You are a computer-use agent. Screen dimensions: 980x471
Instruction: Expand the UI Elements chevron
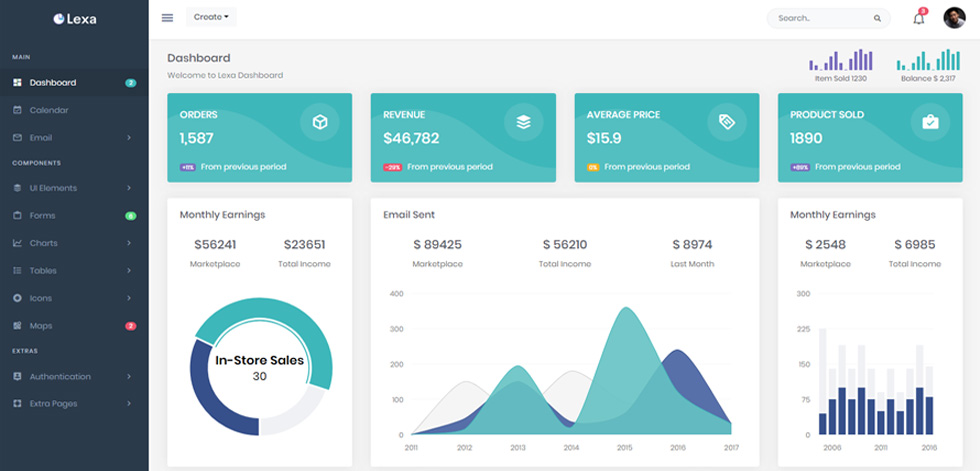[129, 188]
